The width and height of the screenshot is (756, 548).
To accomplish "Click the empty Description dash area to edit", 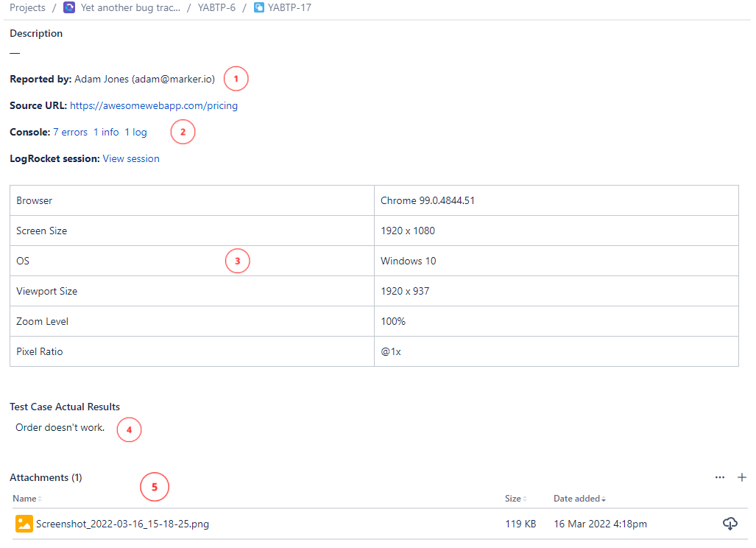I will click(13, 52).
